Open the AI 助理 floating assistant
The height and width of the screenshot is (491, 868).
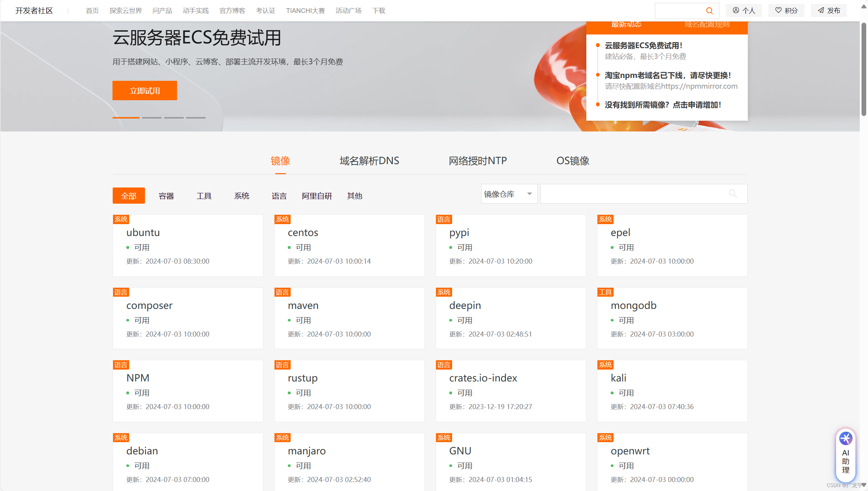(x=845, y=455)
